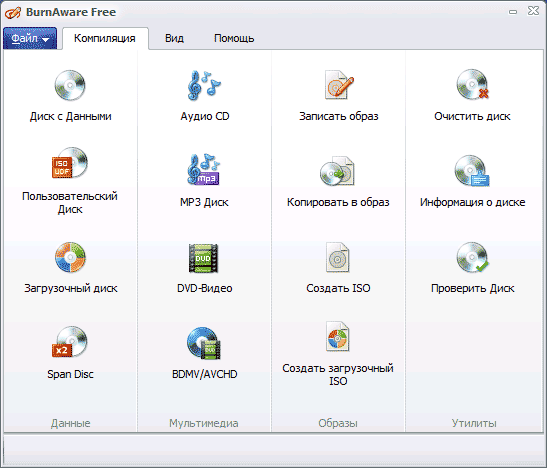The width and height of the screenshot is (547, 468).
Task: Open the Записать образ pencil icon
Action: pos(338,85)
